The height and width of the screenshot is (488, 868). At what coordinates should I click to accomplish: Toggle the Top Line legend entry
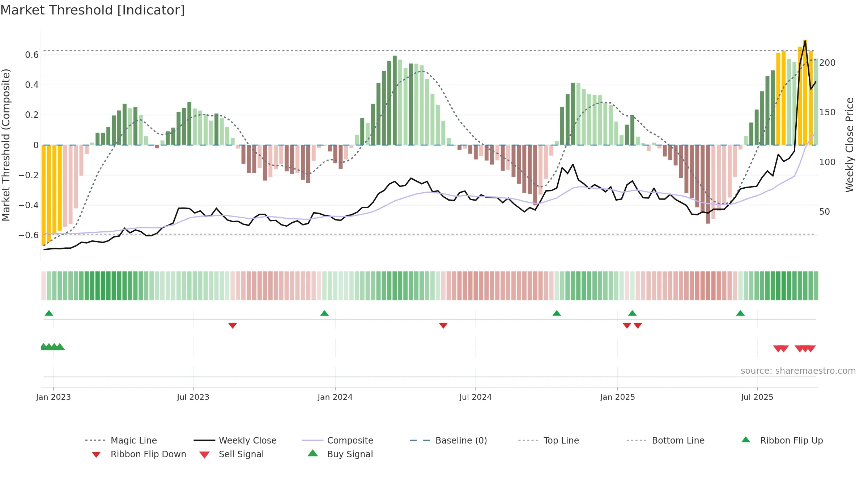click(x=548, y=440)
